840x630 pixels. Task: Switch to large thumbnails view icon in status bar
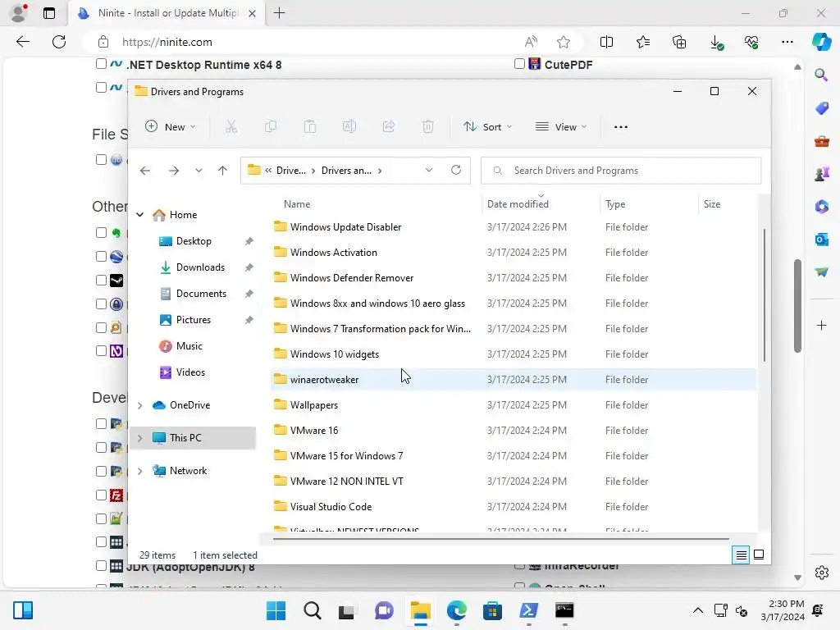pyautogui.click(x=759, y=555)
